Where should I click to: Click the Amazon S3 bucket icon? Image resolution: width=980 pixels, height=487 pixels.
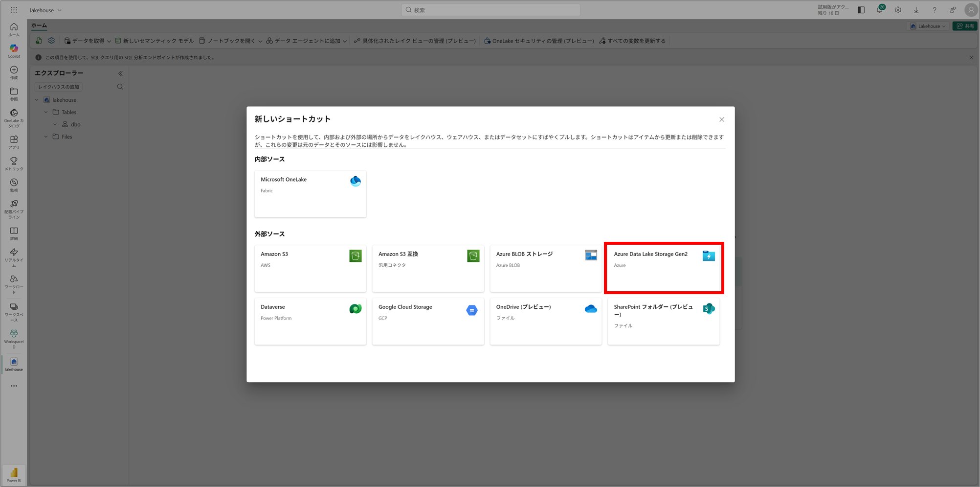355,255
